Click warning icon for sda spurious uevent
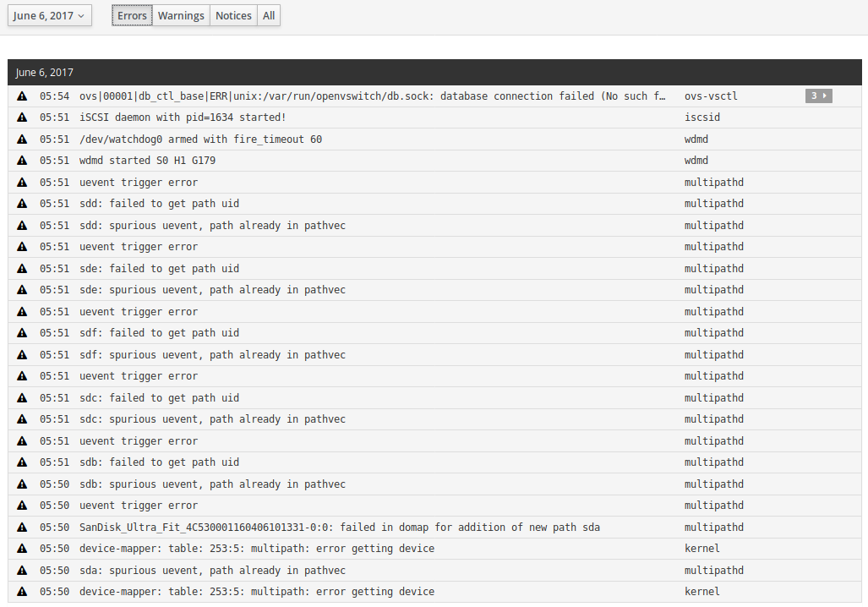Viewport: 868px width, 607px height. (x=22, y=571)
